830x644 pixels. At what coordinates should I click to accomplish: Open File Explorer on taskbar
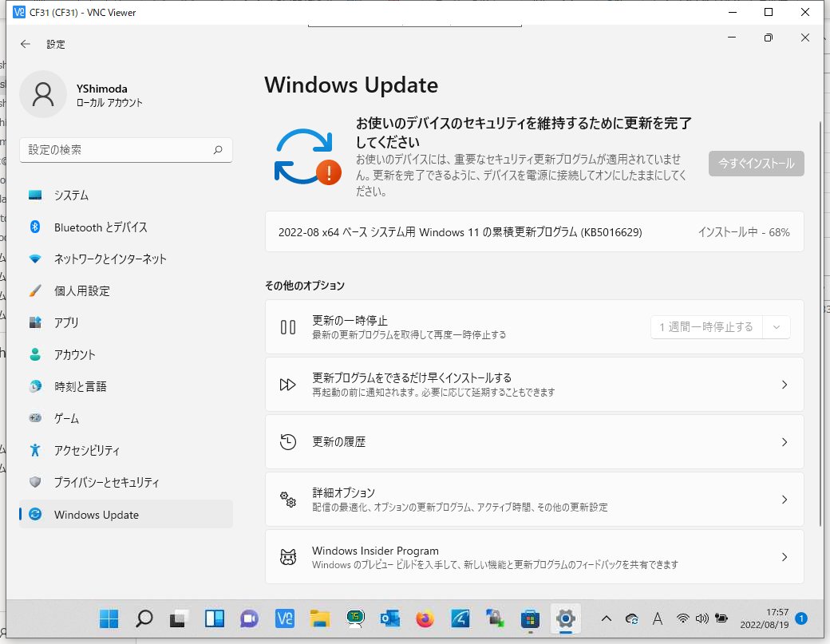(x=320, y=618)
